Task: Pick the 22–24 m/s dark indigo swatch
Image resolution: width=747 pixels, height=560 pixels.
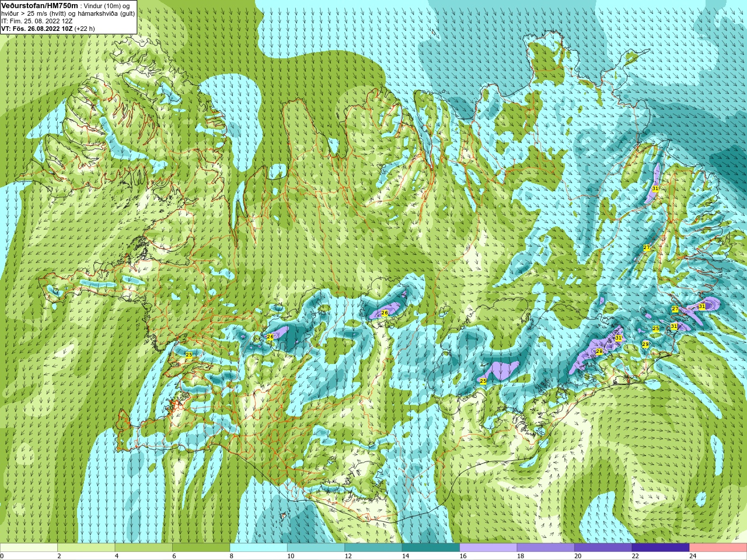Action: (661, 548)
